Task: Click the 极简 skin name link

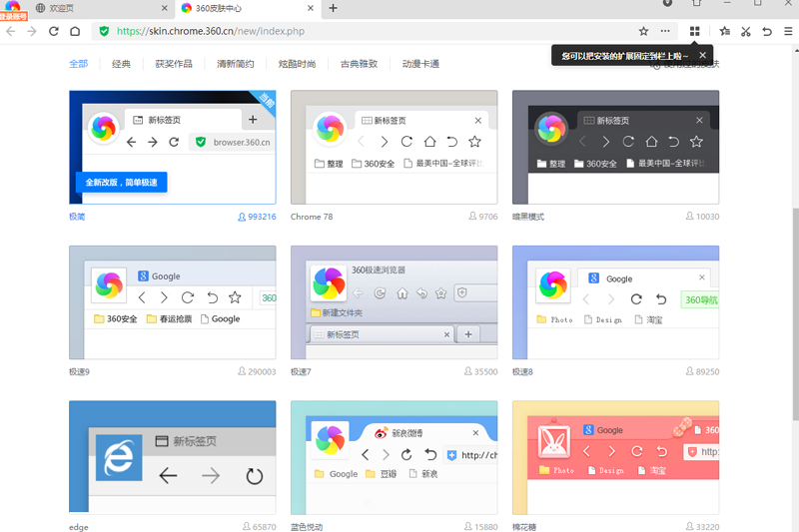Action: point(77,217)
